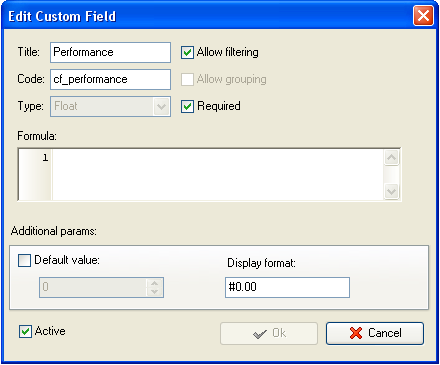Click the Type combo box arrow
The height and width of the screenshot is (365, 440).
click(x=161, y=107)
